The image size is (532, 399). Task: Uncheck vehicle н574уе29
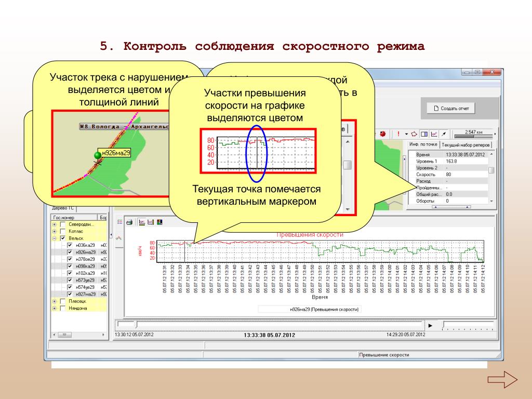pyautogui.click(x=70, y=287)
